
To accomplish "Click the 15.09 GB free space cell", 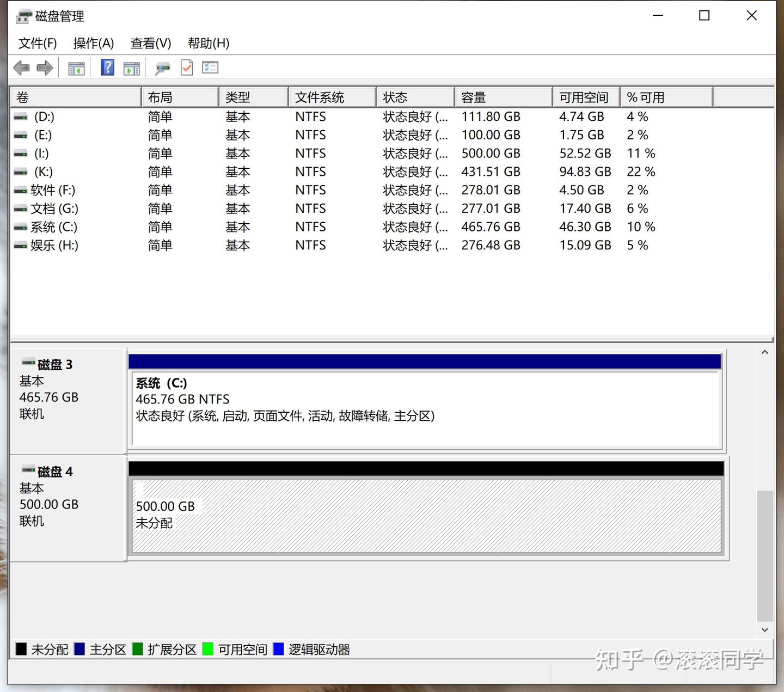I will point(585,246).
